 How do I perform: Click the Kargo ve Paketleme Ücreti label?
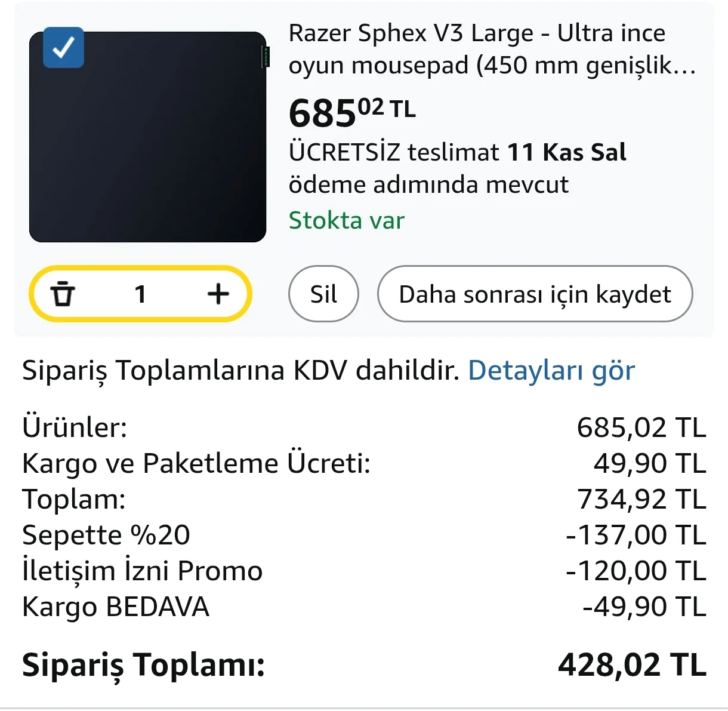pos(196,463)
